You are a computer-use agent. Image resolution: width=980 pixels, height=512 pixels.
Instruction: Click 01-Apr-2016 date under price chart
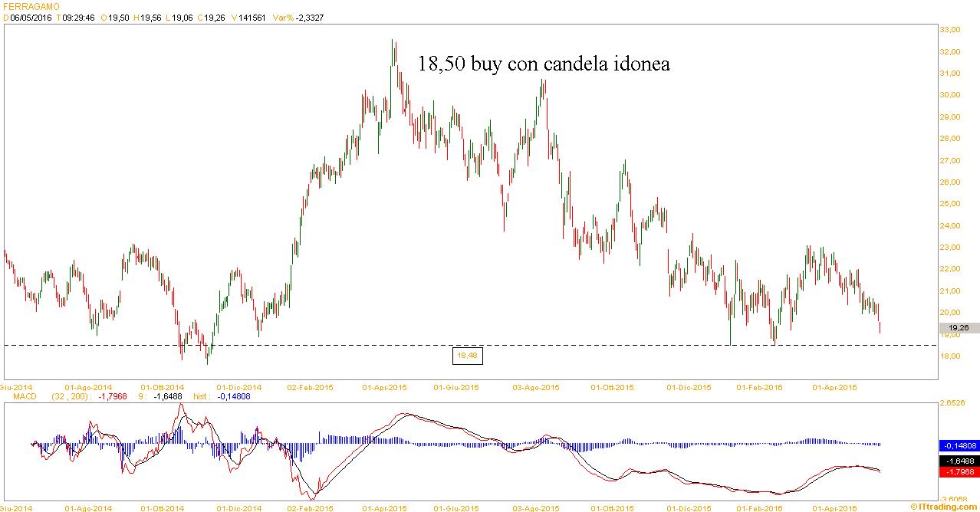click(834, 388)
